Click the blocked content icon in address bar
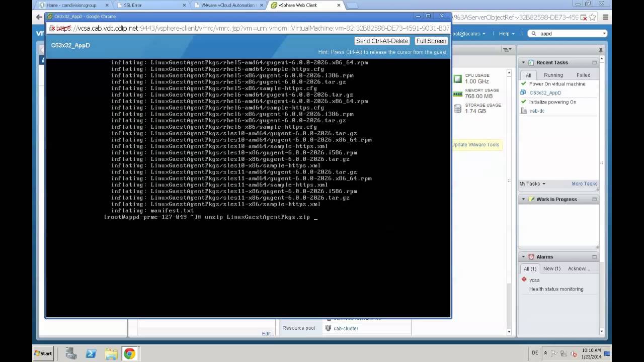The image size is (644, 362). pyautogui.click(x=583, y=17)
